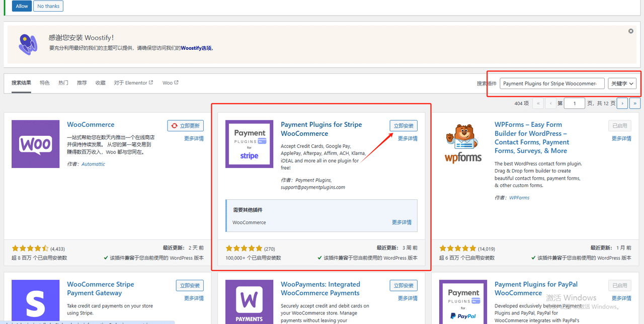The width and height of the screenshot is (644, 324).
Task: Click Payment Plugins for Stripe star rating
Action: pos(244,249)
